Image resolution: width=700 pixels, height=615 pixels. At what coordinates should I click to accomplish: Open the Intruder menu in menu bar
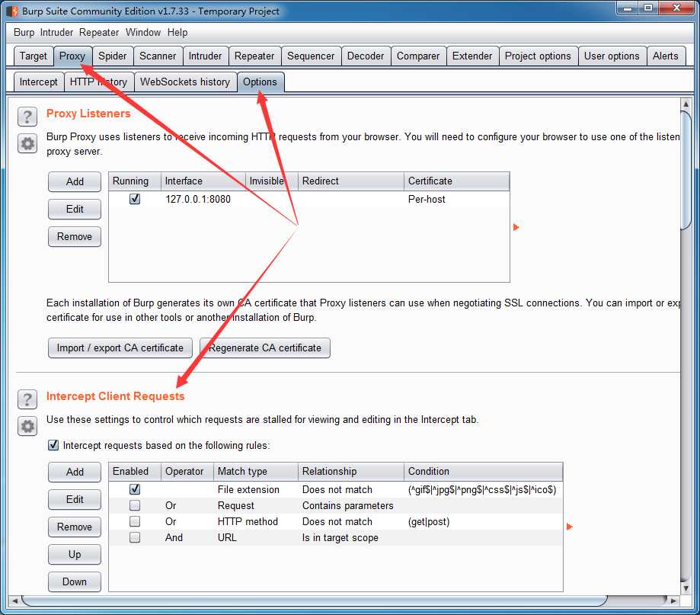coord(56,32)
